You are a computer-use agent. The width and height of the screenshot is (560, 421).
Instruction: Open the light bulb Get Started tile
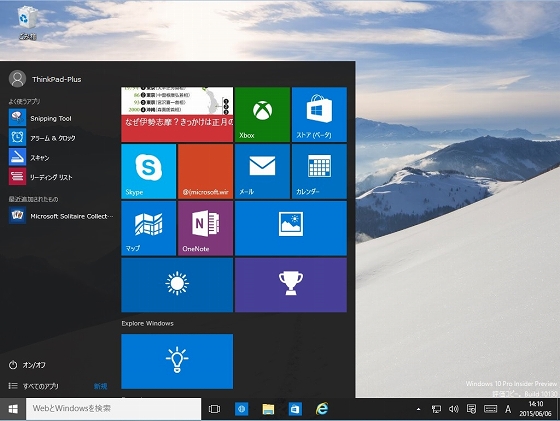177,361
